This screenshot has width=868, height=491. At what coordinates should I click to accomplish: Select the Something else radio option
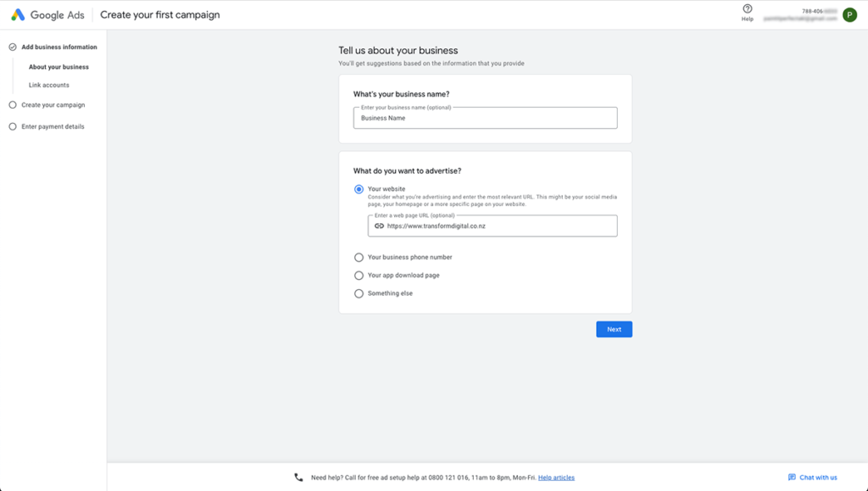pos(359,293)
